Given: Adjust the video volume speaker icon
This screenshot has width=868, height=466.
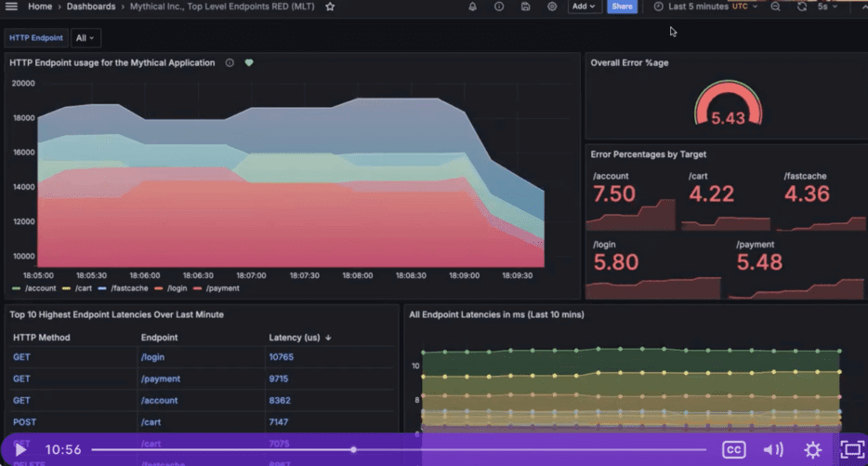Looking at the screenshot, I should (x=773, y=450).
